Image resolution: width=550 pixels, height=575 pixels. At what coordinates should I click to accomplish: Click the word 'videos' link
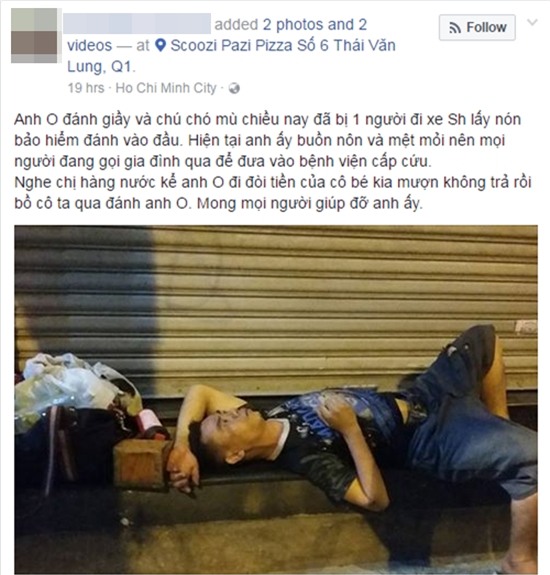[x=89, y=45]
